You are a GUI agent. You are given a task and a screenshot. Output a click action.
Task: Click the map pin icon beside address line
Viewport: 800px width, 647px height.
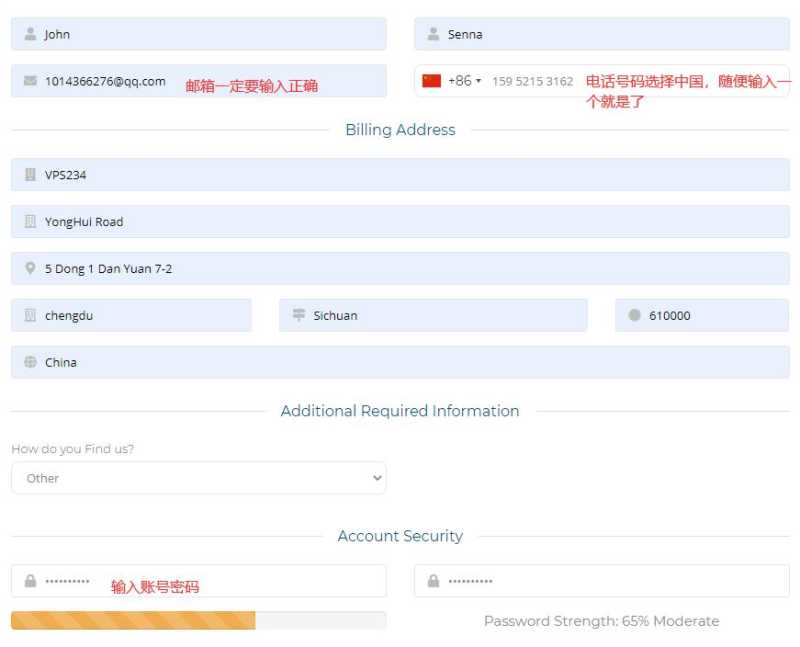pyautogui.click(x=30, y=268)
